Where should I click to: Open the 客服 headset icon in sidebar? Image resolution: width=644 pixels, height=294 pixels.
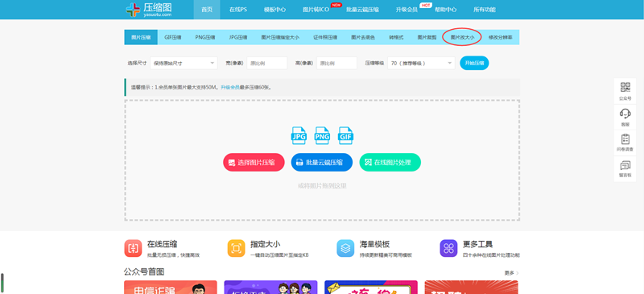(625, 113)
